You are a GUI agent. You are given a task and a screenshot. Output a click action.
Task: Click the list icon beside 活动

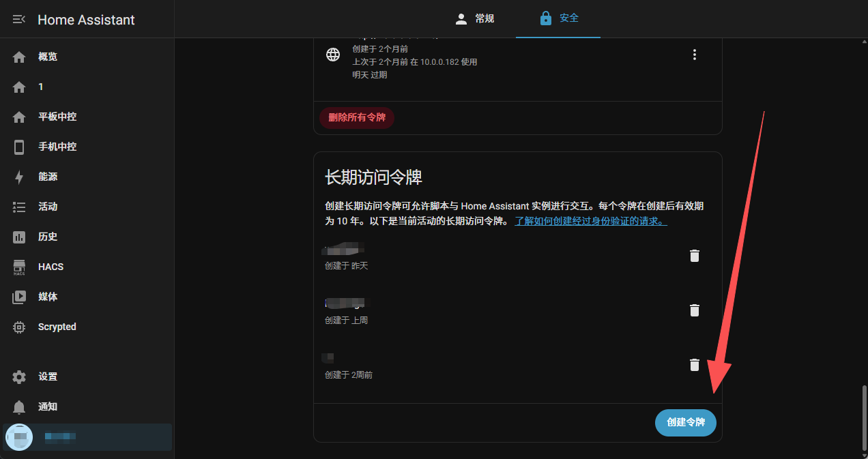(x=19, y=207)
